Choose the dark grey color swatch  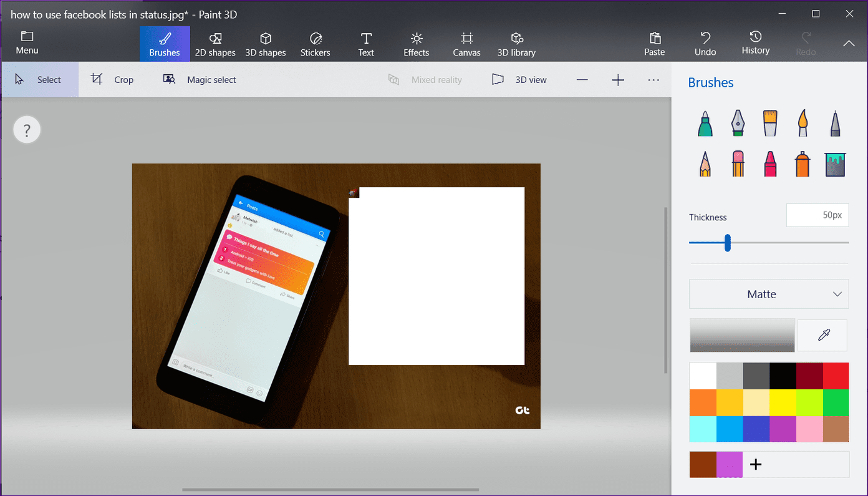tap(756, 376)
